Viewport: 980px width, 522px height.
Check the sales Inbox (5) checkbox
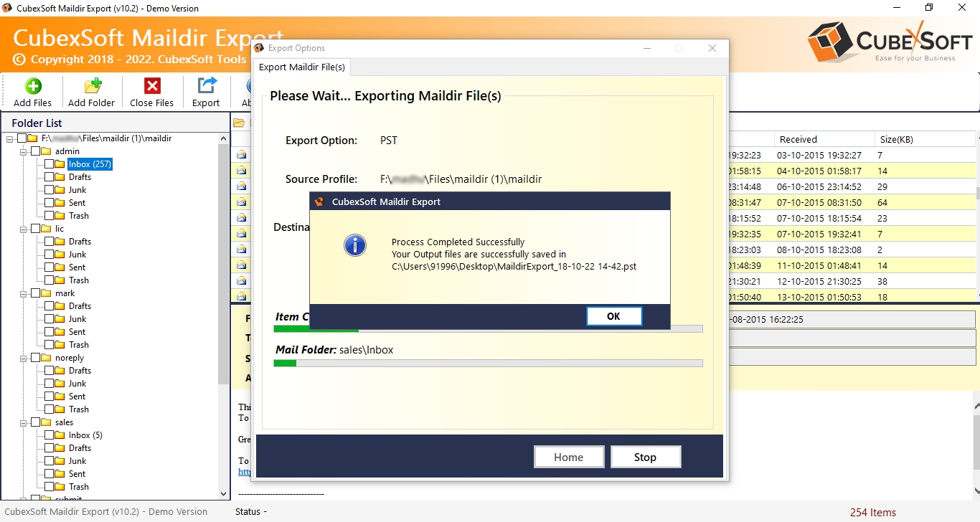click(49, 435)
